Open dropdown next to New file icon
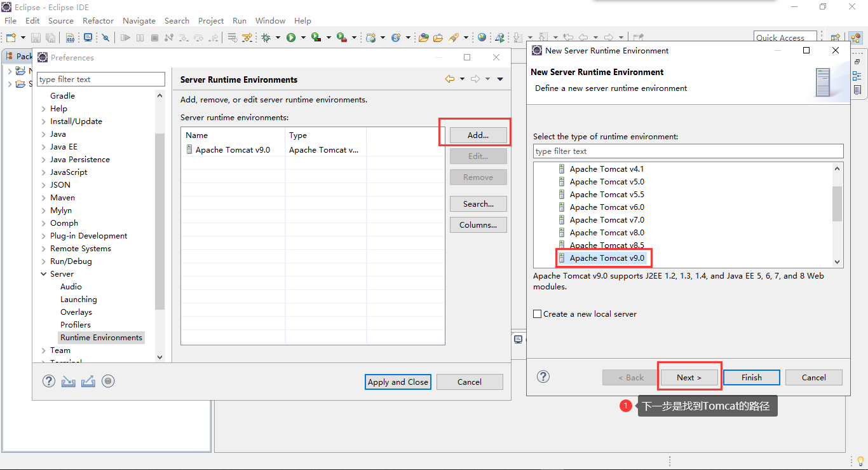 pyautogui.click(x=23, y=38)
